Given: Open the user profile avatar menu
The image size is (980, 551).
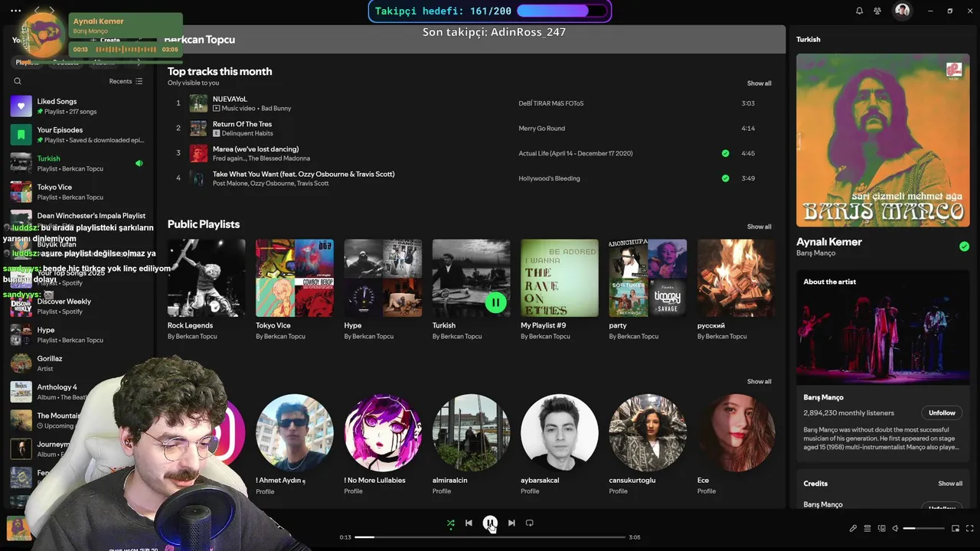Looking at the screenshot, I should click(903, 11).
